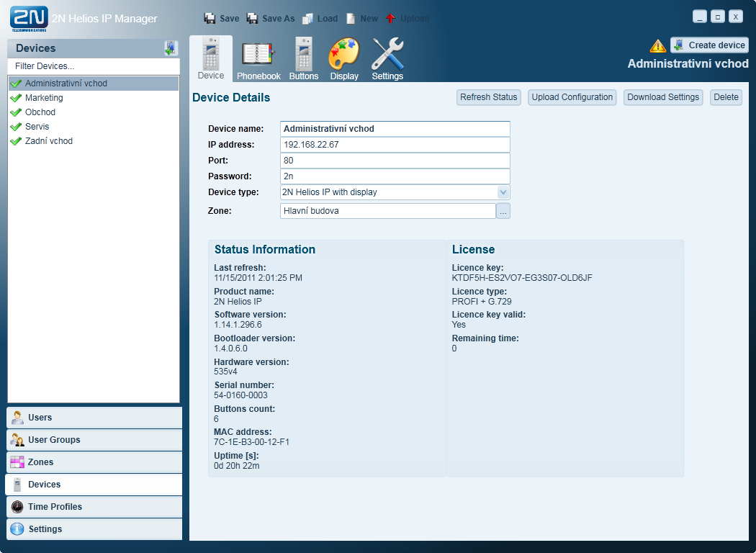
Task: Click the Users person icon
Action: point(17,418)
